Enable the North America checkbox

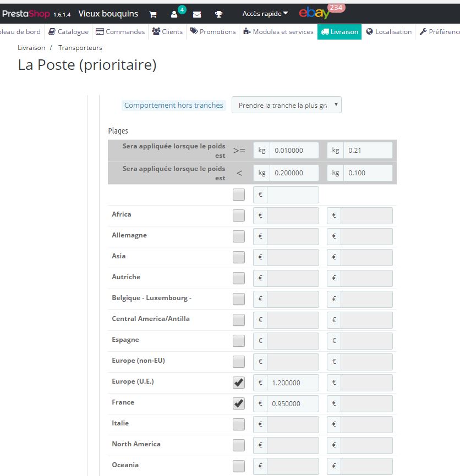coord(239,445)
